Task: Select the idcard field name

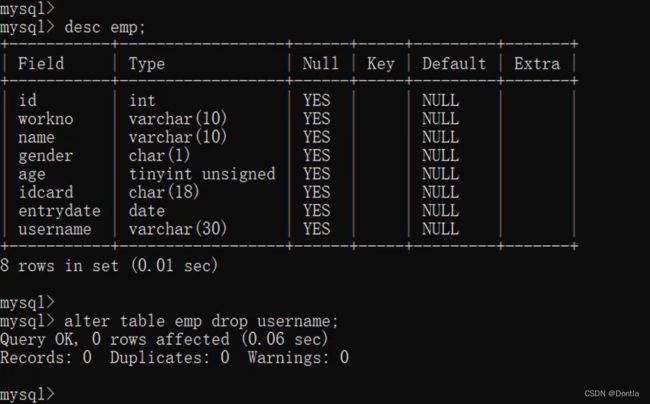Action: 46,192
